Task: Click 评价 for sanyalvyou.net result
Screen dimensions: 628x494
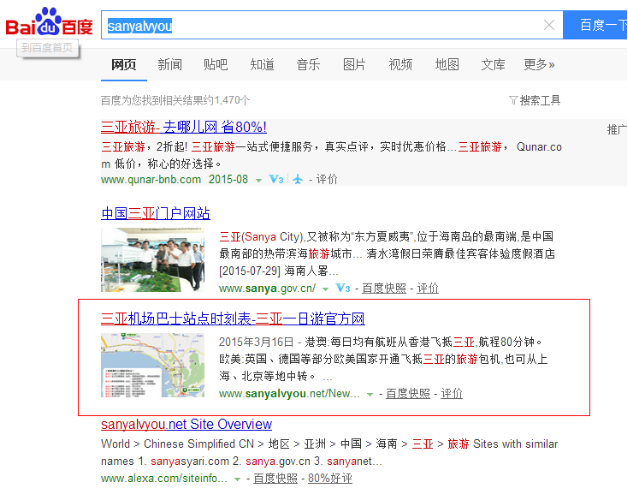Action: [452, 394]
